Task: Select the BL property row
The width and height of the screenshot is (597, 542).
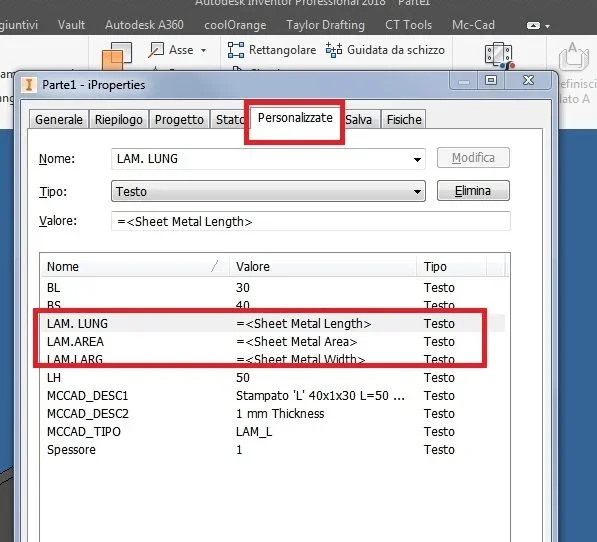Action: coord(273,287)
